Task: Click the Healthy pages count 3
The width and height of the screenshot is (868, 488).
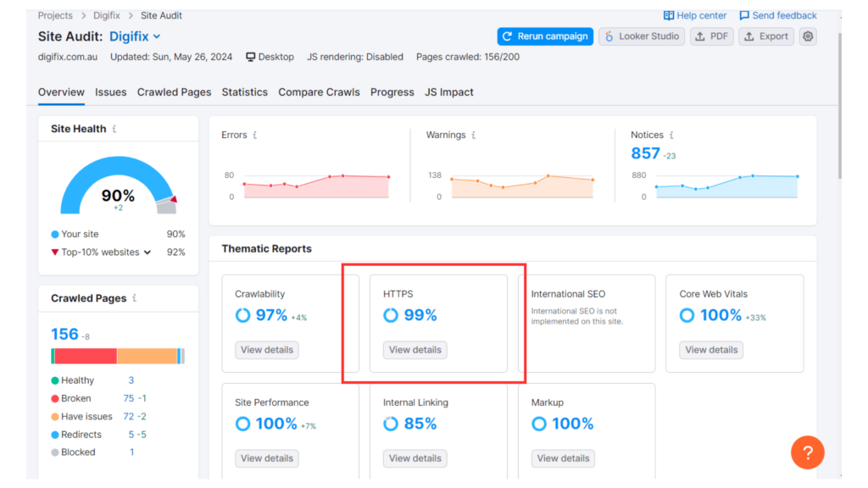Action: pos(131,380)
